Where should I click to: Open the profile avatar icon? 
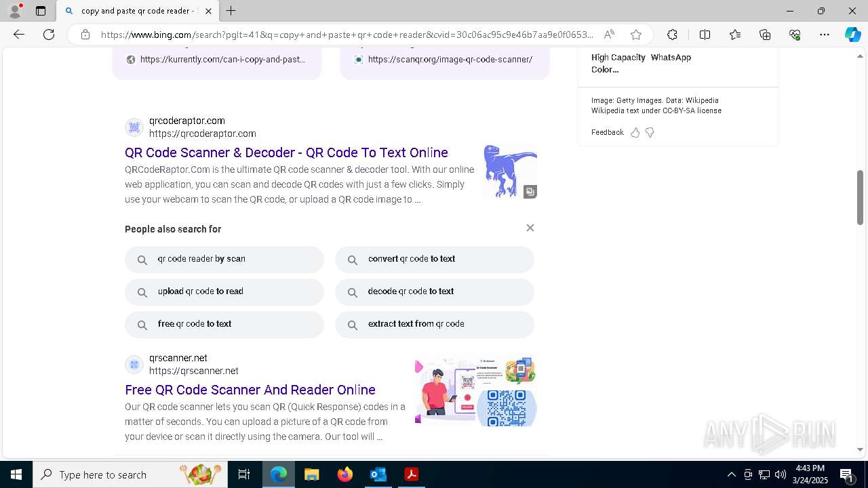14,11
